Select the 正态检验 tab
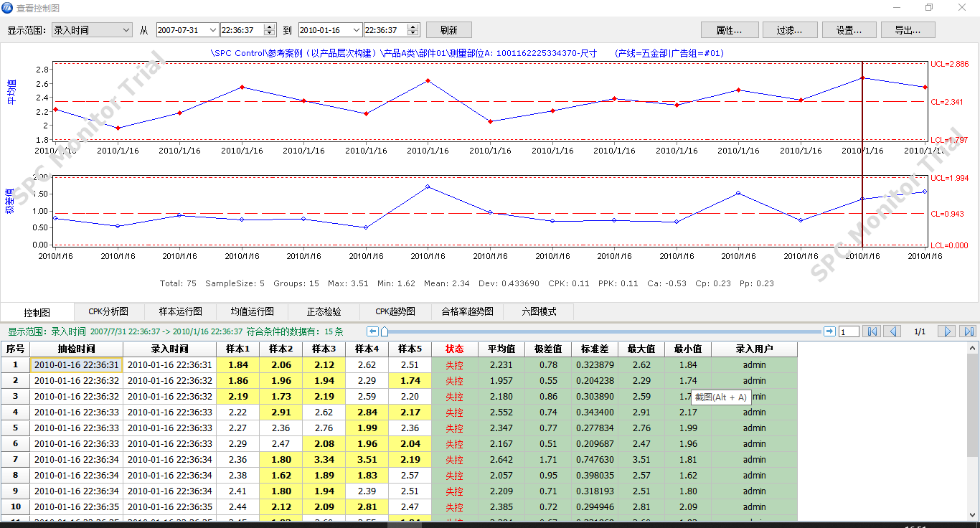This screenshot has height=528, width=980. click(x=324, y=312)
